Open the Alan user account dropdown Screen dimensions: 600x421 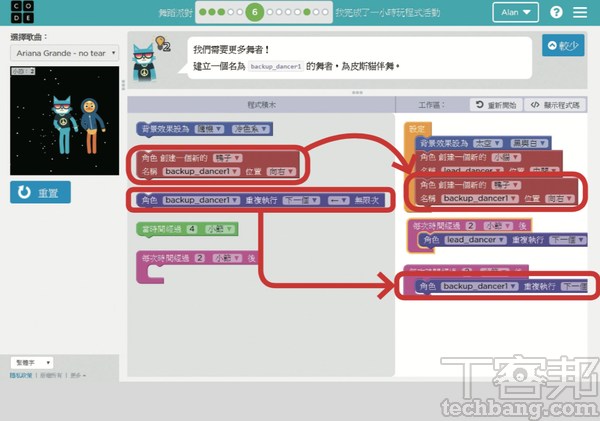515,12
